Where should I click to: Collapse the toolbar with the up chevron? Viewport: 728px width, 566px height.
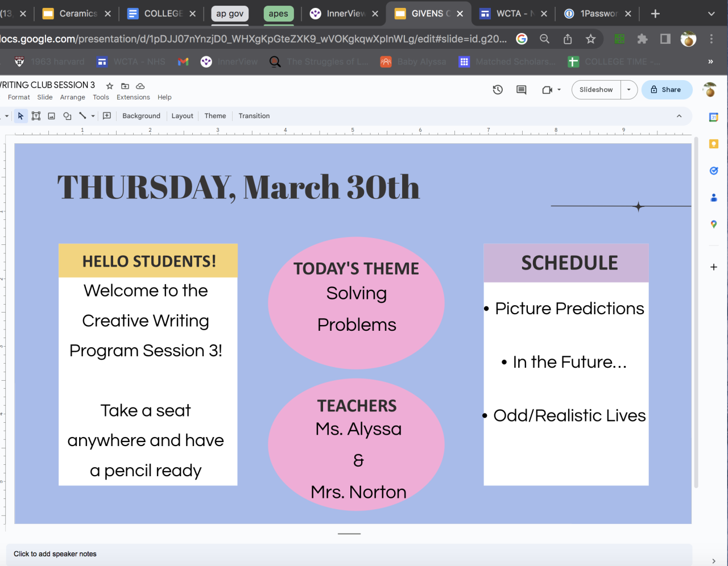tap(679, 116)
